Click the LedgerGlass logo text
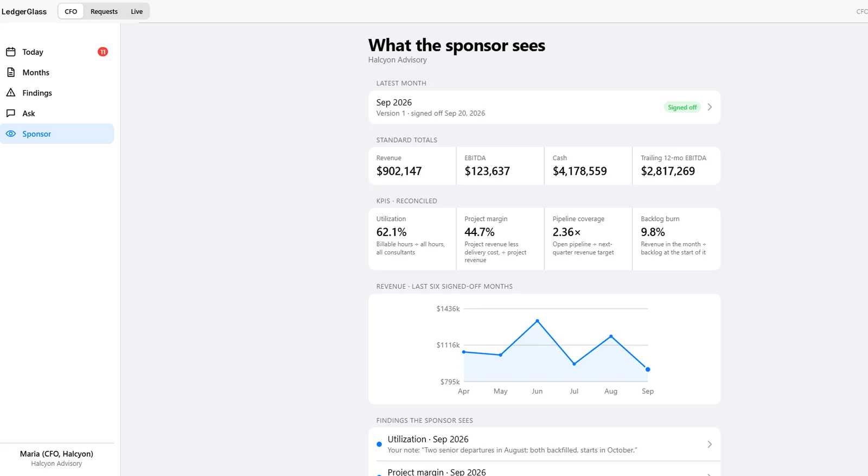The image size is (868, 476). pyautogui.click(x=24, y=11)
